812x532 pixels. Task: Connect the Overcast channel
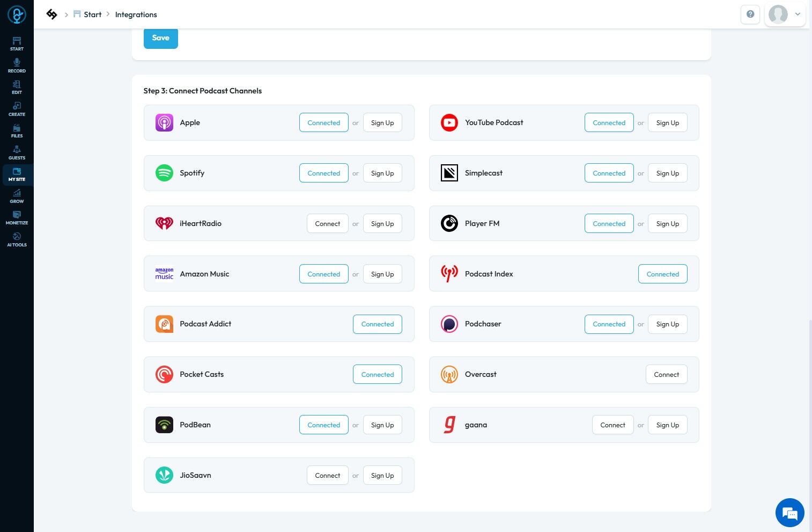(x=667, y=375)
